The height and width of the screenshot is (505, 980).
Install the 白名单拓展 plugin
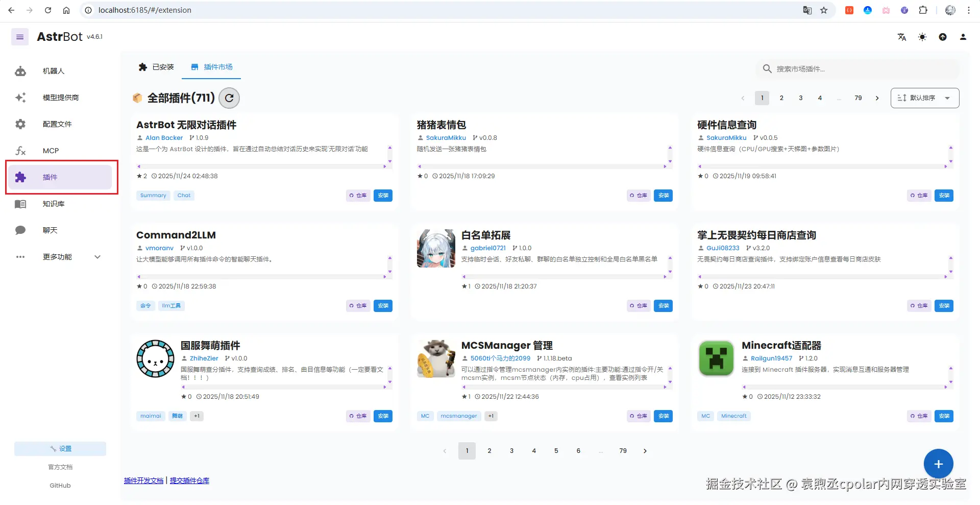(664, 306)
